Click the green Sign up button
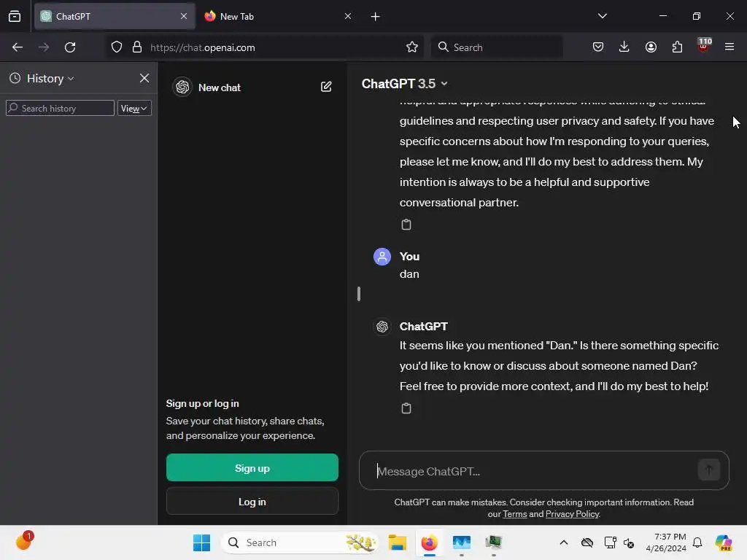Viewport: 747px width, 560px height. [252, 467]
